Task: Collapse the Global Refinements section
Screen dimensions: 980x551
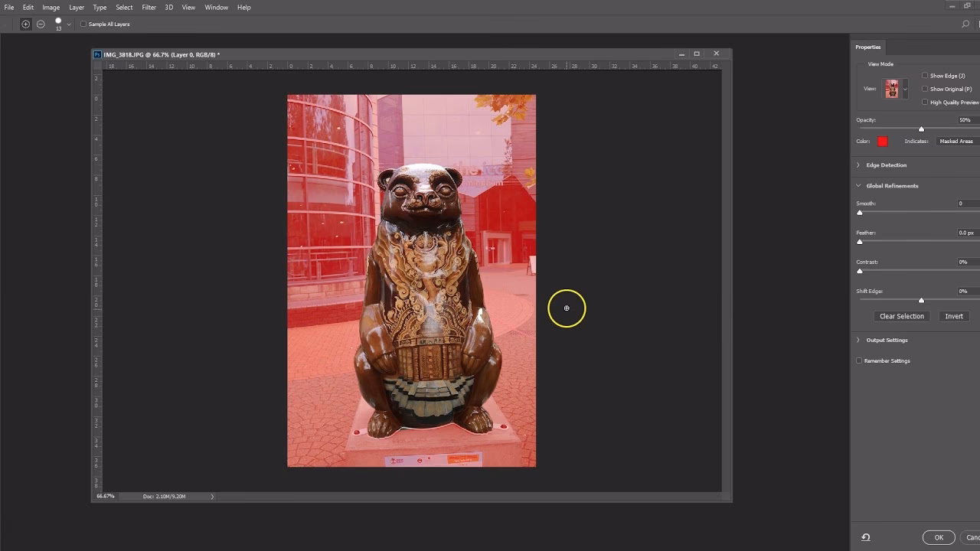Action: coord(857,185)
